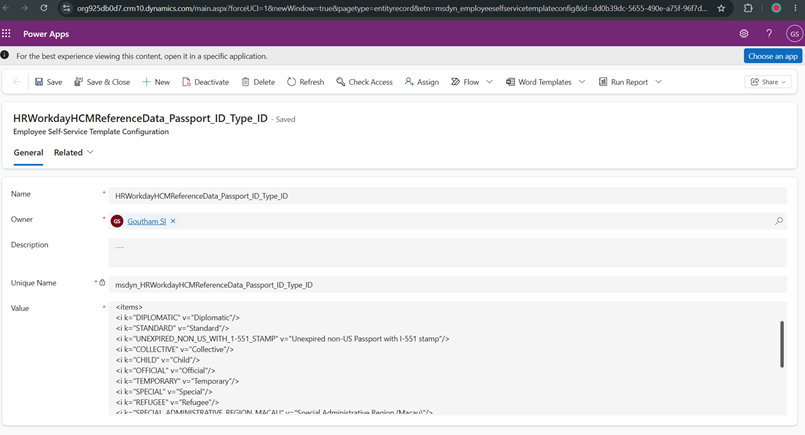
Task: Switch to the General tab
Action: pos(28,153)
